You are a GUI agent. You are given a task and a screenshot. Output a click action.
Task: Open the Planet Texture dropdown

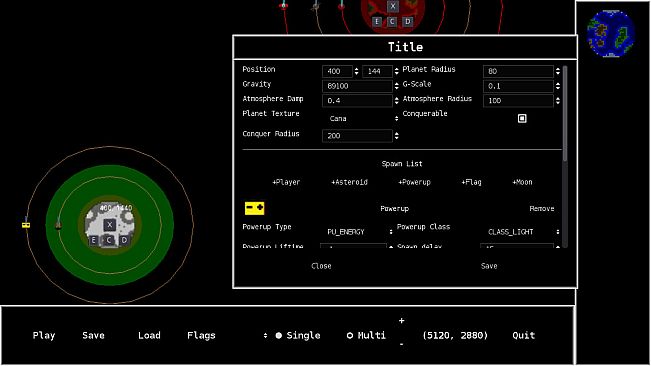[360, 119]
